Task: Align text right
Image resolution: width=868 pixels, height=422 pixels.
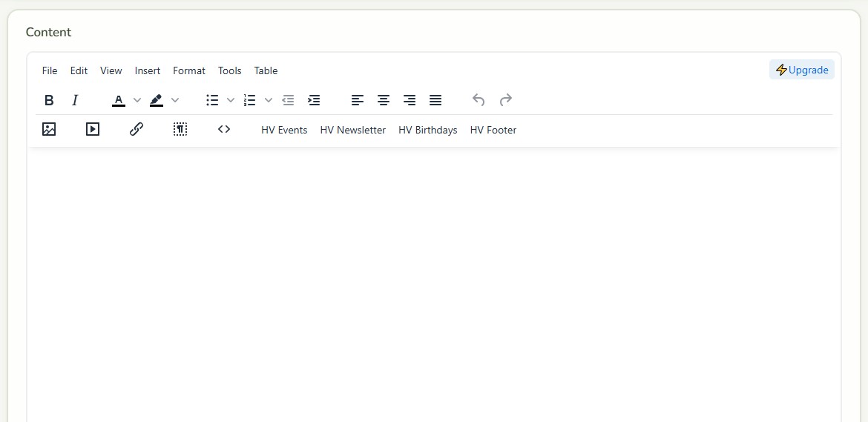Action: (x=409, y=100)
